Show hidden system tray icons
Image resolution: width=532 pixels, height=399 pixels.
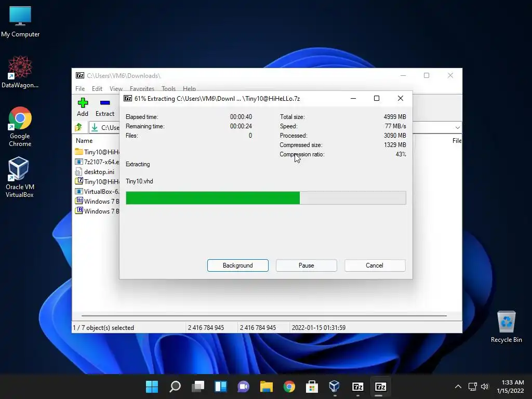(x=458, y=387)
